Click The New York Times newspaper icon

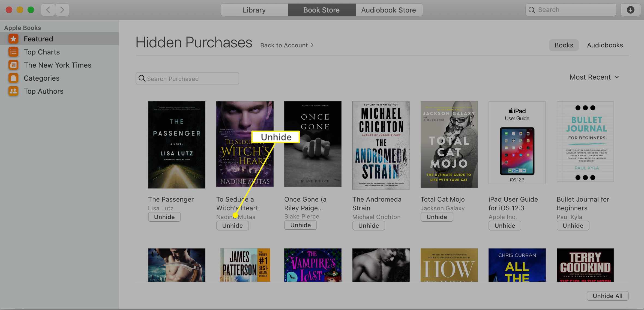[13, 65]
